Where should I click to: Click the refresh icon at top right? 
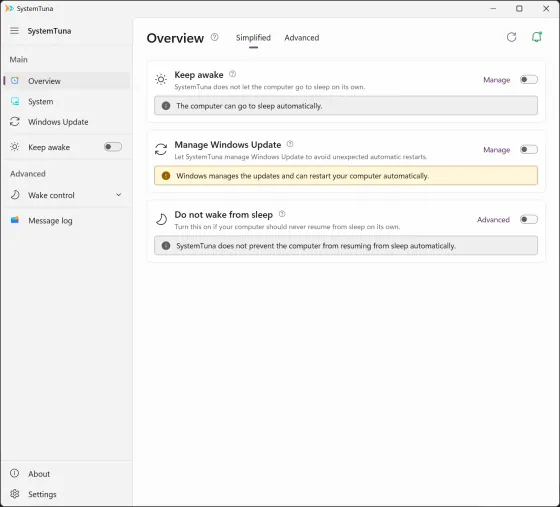pos(511,37)
